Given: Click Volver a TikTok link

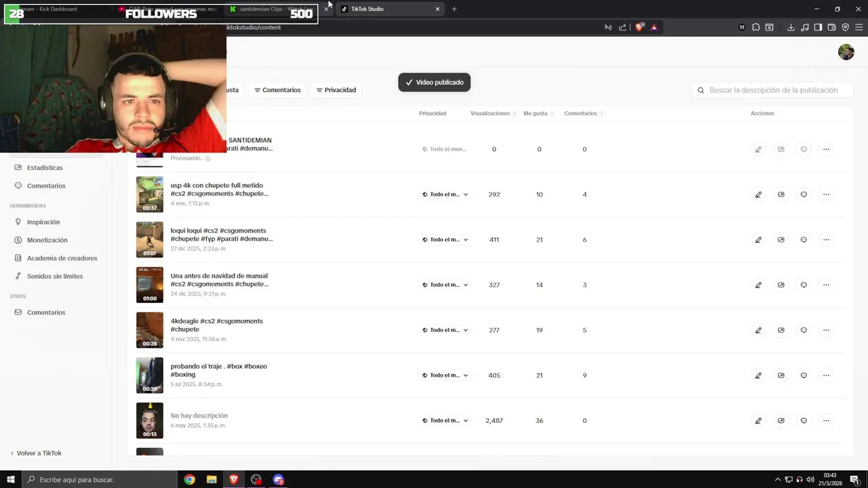Looking at the screenshot, I should click(x=36, y=453).
